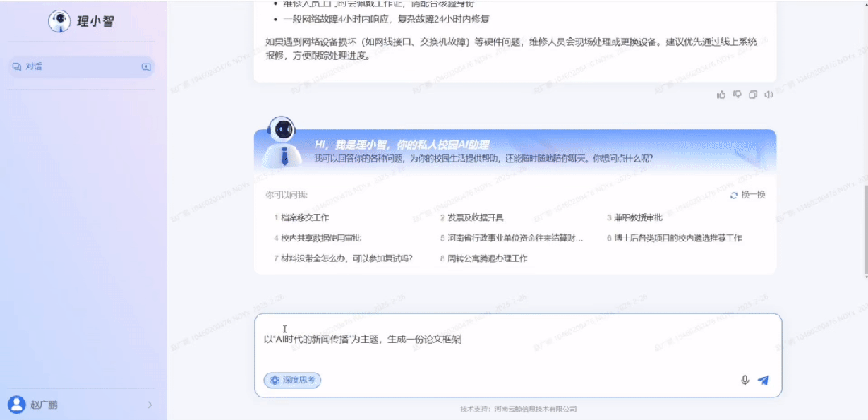Select suggested question 发票及收据开具
The height and width of the screenshot is (420, 868).
tap(475, 218)
